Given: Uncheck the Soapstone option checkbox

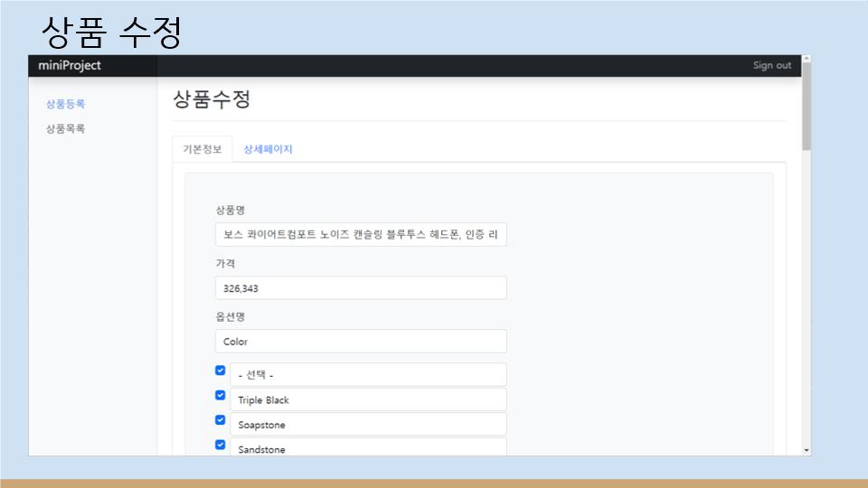Looking at the screenshot, I should (221, 420).
